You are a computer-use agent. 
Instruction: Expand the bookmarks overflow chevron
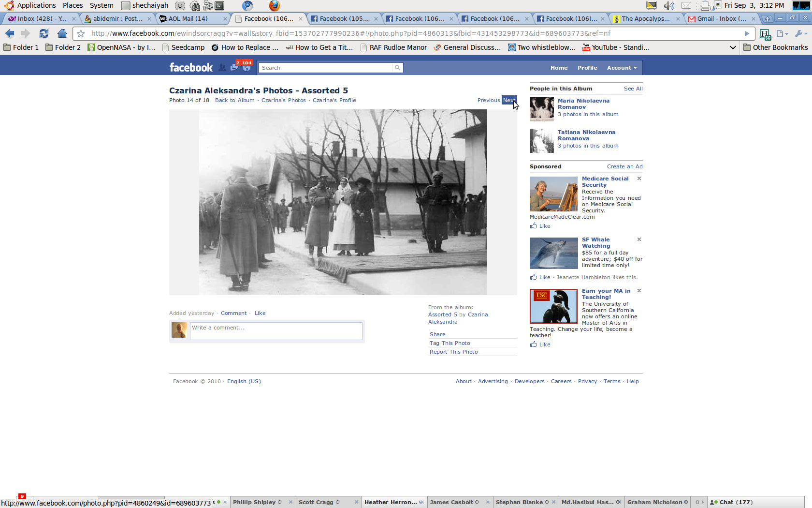[733, 47]
